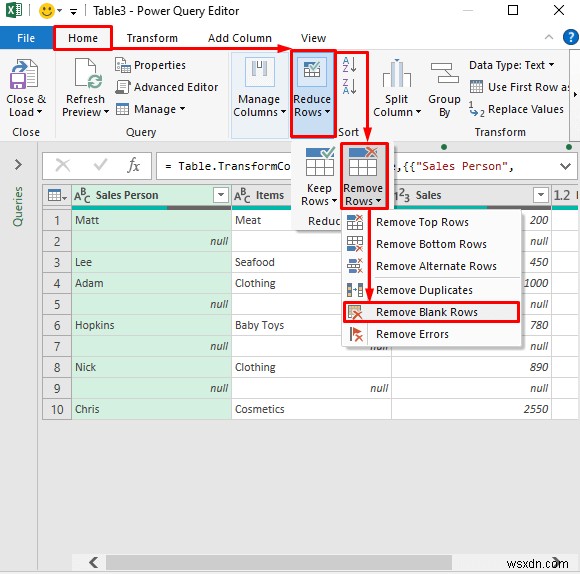This screenshot has width=580, height=574.
Task: Collapse the ribbon with the caret
Action: [x=549, y=37]
